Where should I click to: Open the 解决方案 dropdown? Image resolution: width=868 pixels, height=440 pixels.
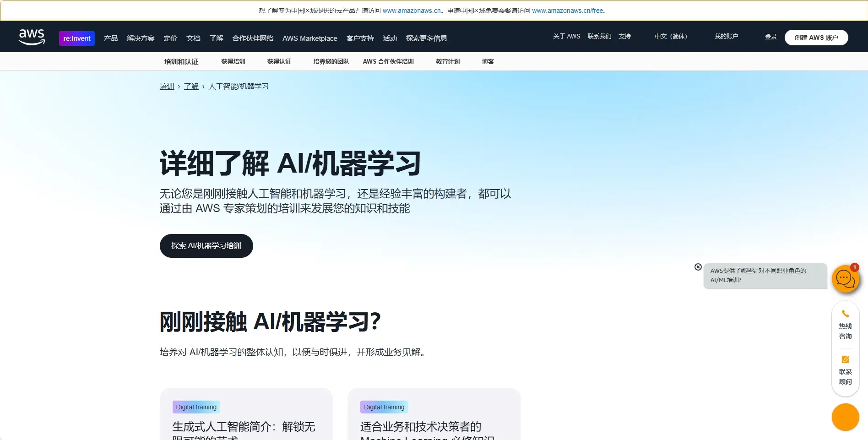click(141, 38)
